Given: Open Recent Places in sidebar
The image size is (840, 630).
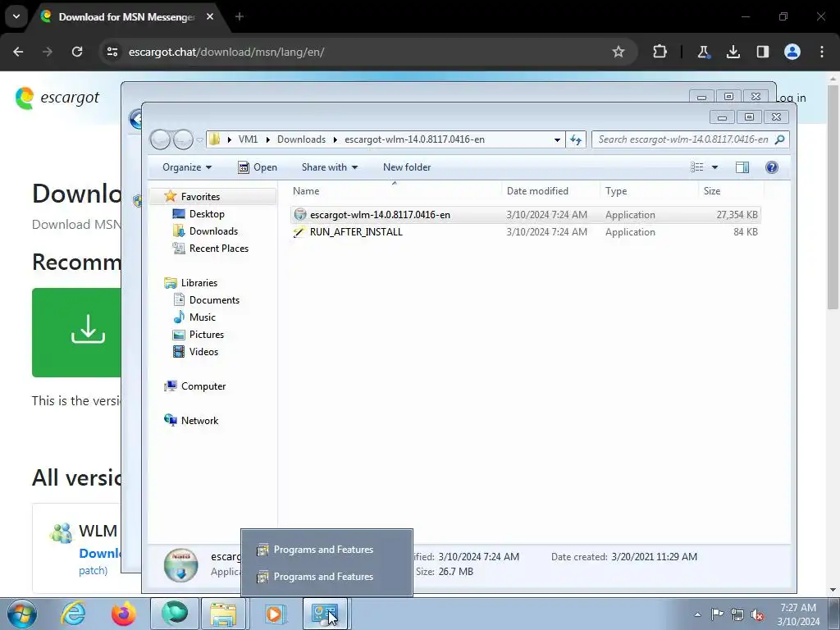Looking at the screenshot, I should pos(218,248).
